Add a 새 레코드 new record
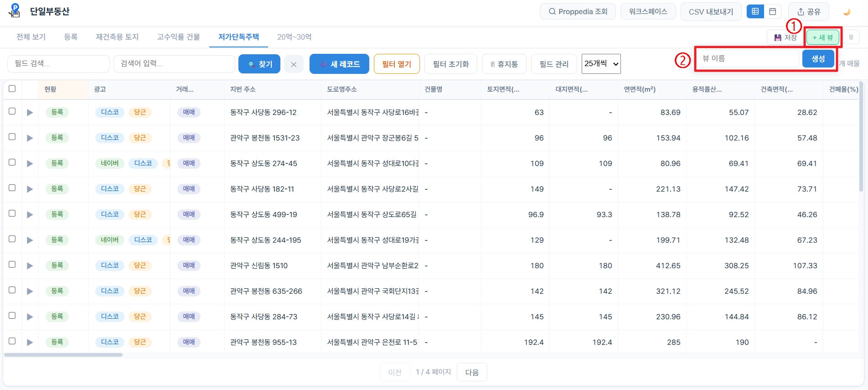The image size is (868, 390). [340, 64]
